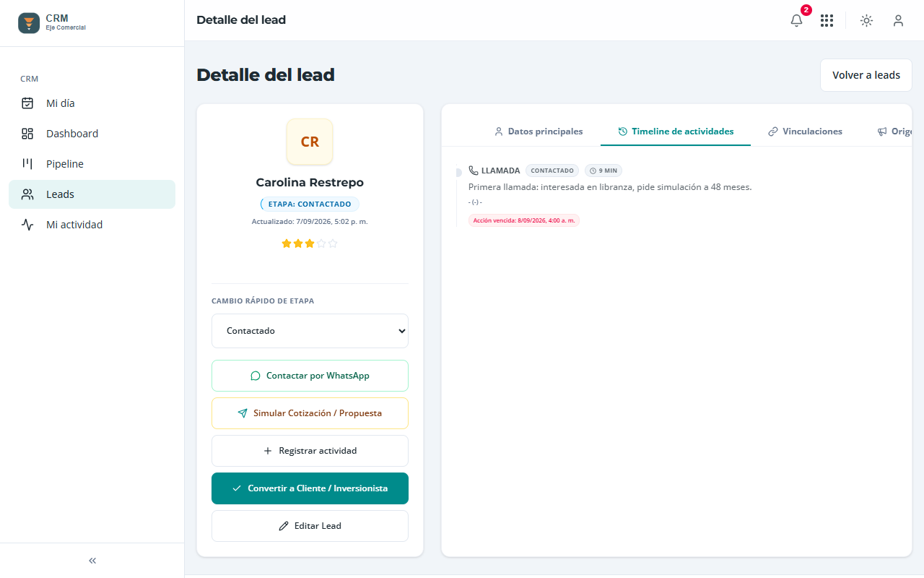Open the notifications bell icon
This screenshot has height=578, width=924.
tap(797, 20)
